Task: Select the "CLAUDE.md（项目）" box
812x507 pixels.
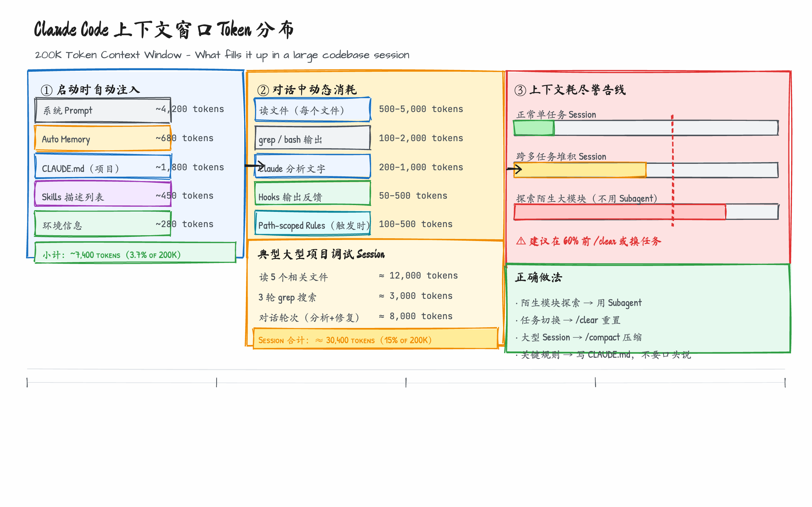Action: coord(103,167)
